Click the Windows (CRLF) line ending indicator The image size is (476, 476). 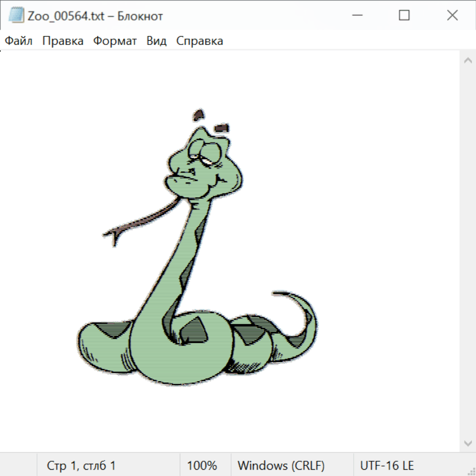[x=281, y=466]
